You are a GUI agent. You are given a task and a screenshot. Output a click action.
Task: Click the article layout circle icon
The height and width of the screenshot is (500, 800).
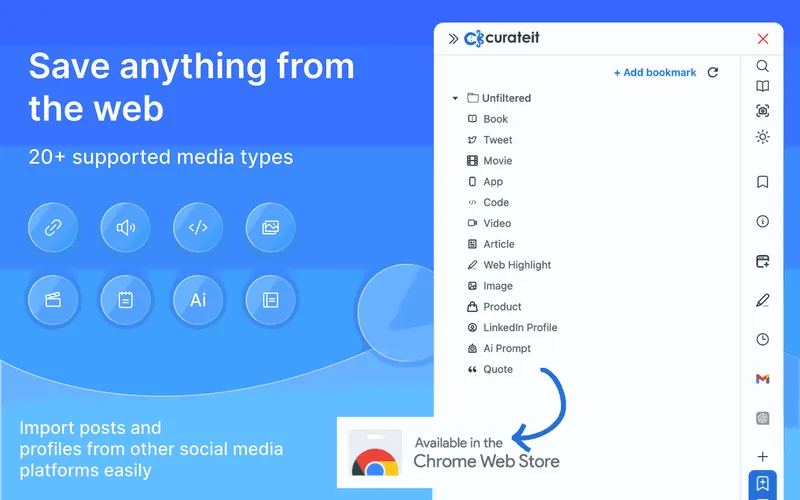(x=270, y=300)
